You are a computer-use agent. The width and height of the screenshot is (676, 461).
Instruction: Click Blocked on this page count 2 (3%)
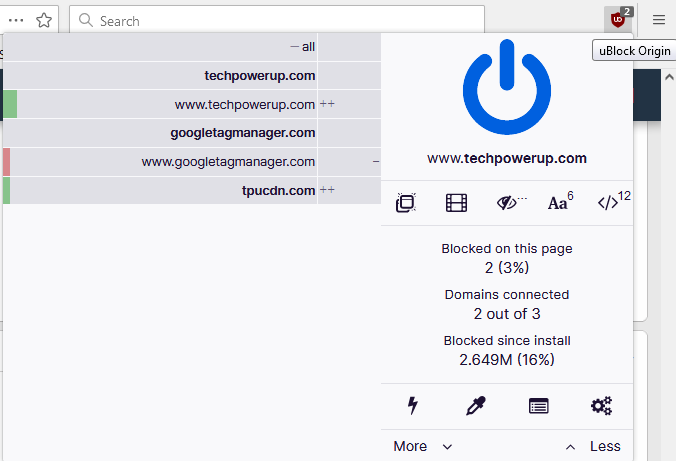click(x=507, y=268)
